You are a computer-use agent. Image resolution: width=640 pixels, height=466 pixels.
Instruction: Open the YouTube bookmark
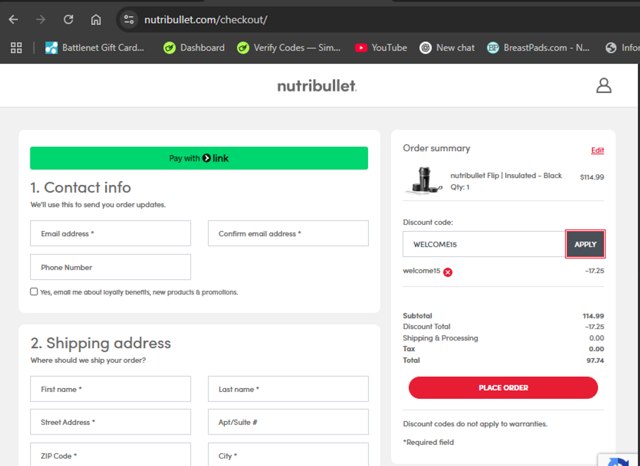tap(381, 48)
